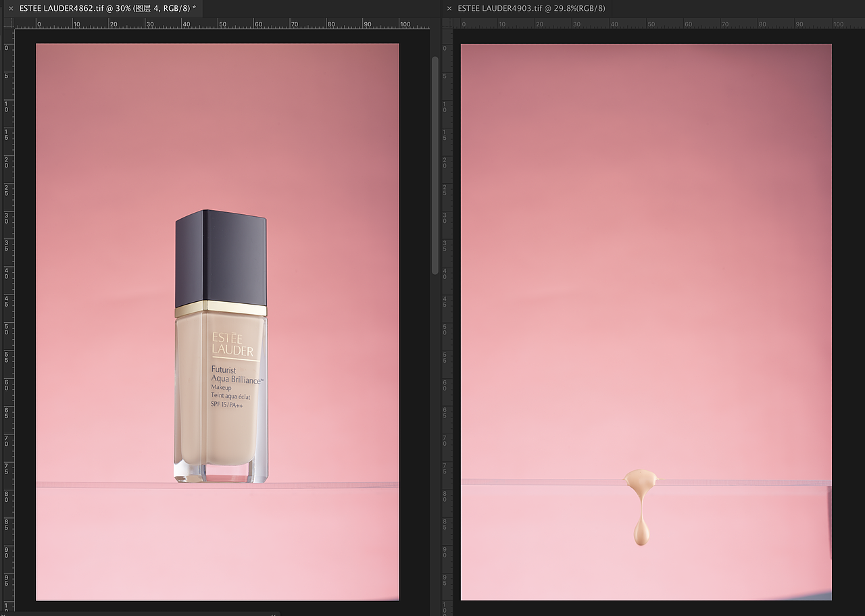Click the dark purple bottle cap in the left canvas
865x616 pixels.
[220, 259]
